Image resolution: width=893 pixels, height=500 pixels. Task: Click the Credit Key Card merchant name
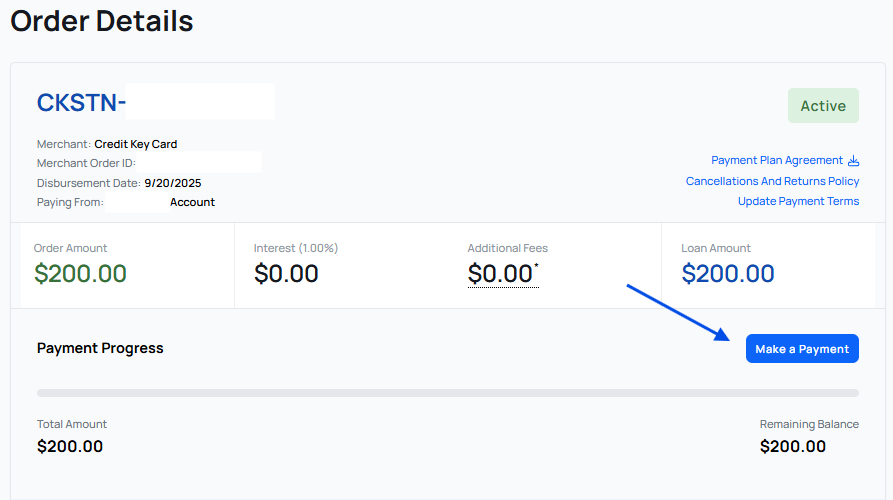136,144
